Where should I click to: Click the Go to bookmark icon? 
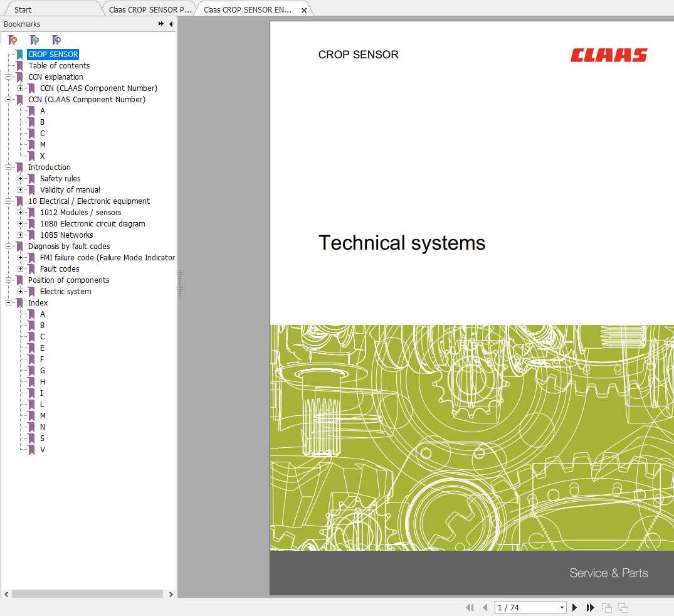coord(56,39)
